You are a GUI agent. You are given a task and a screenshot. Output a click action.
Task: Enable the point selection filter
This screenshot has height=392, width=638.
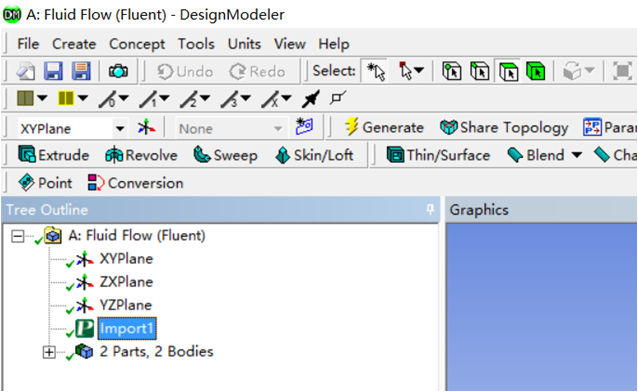click(x=452, y=71)
